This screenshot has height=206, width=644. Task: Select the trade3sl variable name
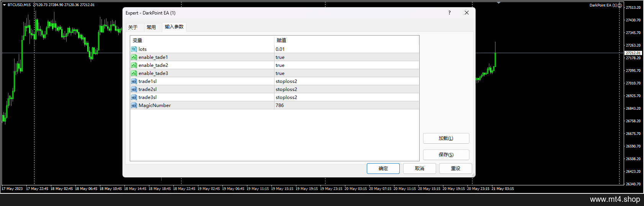tap(147, 97)
